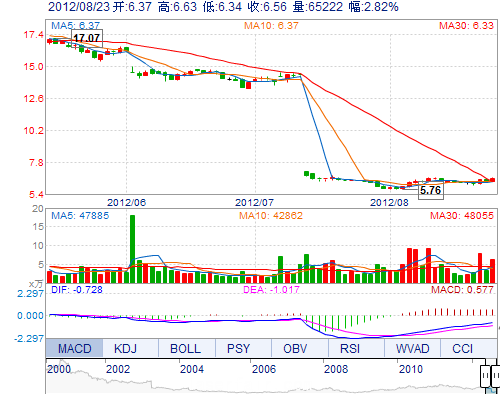This screenshot has height=394, width=500.
Task: Click the right range slider handle
Action: pyautogui.click(x=496, y=376)
